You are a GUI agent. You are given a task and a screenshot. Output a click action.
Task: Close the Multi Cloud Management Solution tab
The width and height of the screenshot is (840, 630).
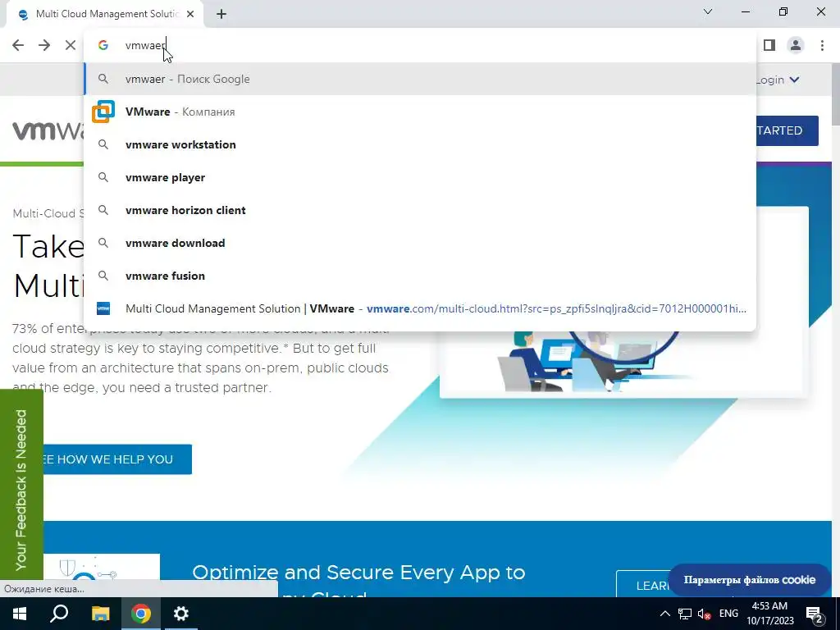pyautogui.click(x=190, y=15)
